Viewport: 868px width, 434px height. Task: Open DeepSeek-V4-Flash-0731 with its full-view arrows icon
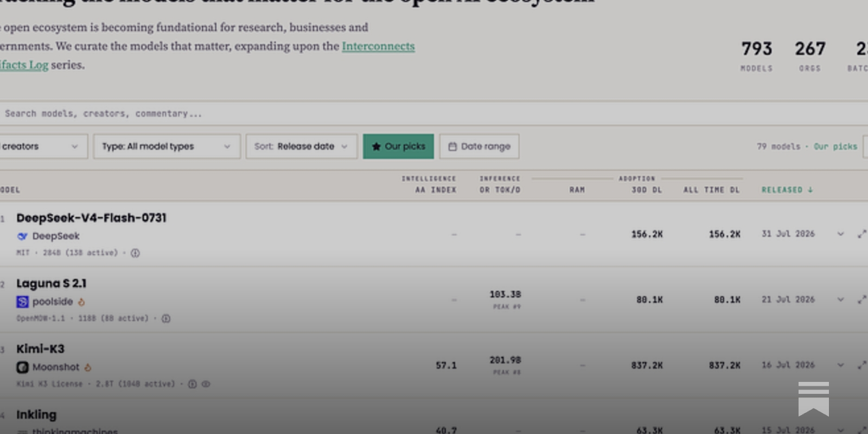point(861,234)
